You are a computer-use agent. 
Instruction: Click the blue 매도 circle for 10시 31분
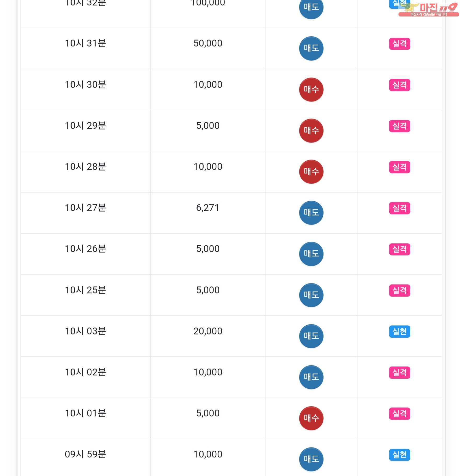[x=311, y=48]
